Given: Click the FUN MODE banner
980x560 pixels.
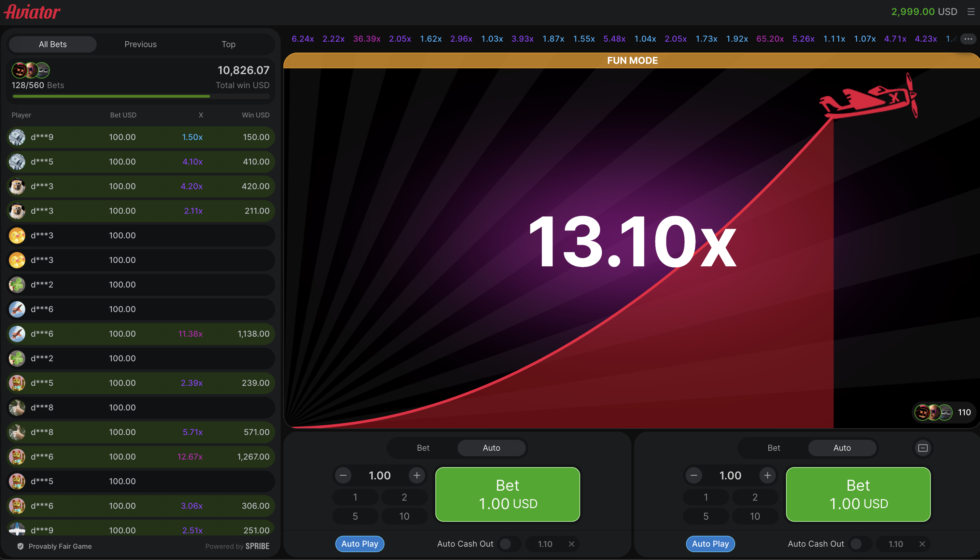Looking at the screenshot, I should pos(632,60).
